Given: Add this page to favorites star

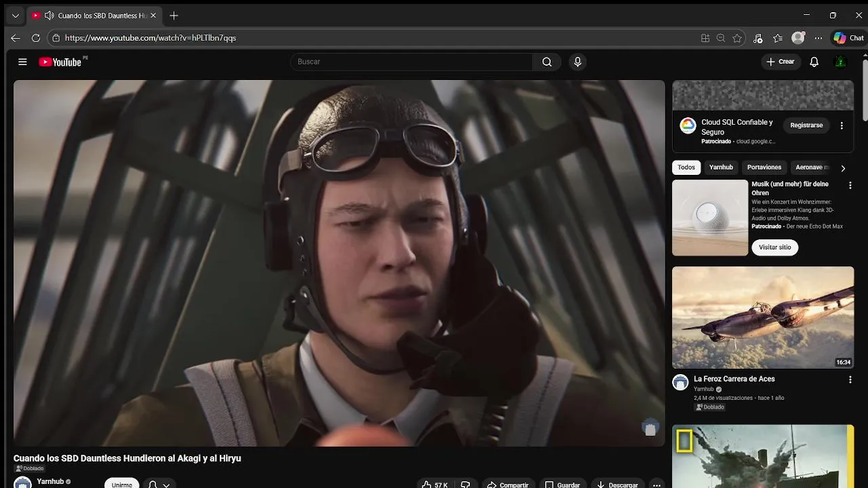Looking at the screenshot, I should pos(737,38).
